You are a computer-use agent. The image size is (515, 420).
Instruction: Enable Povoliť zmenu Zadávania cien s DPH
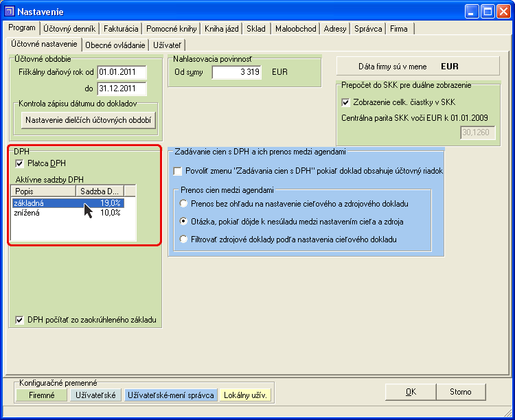[179, 170]
